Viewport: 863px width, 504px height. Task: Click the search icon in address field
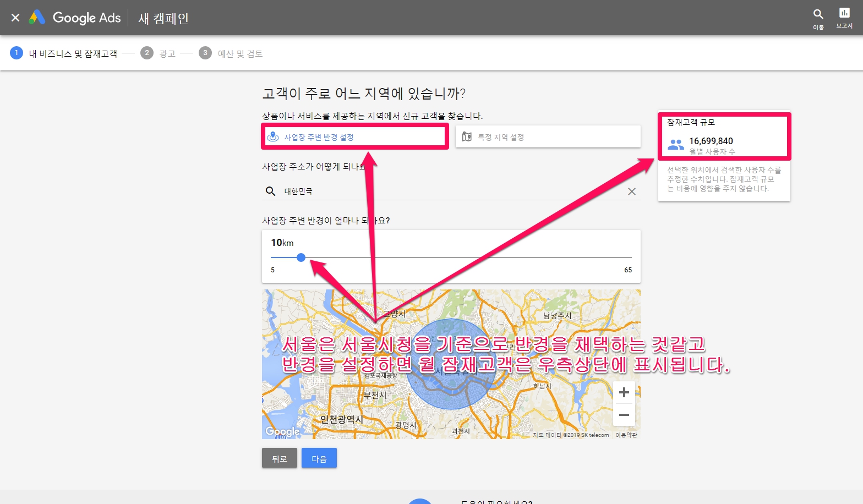point(270,191)
